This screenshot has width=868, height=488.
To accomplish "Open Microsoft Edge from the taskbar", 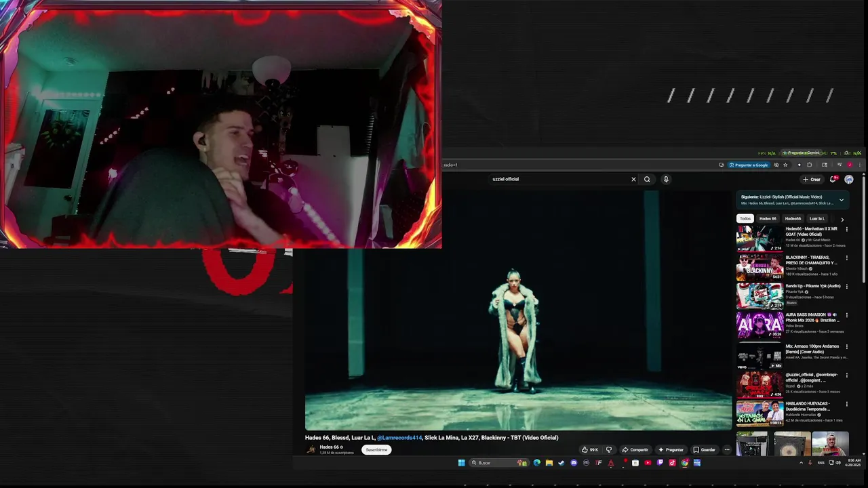I will click(537, 463).
